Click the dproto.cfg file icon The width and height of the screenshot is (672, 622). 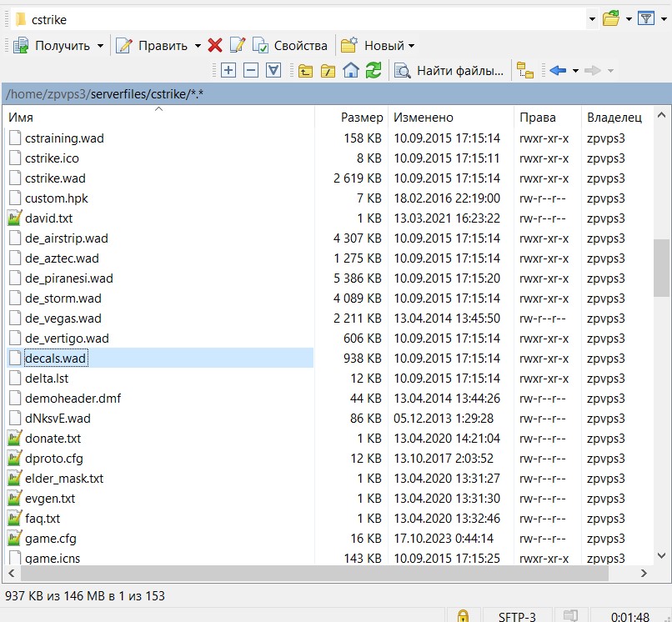pos(14,459)
